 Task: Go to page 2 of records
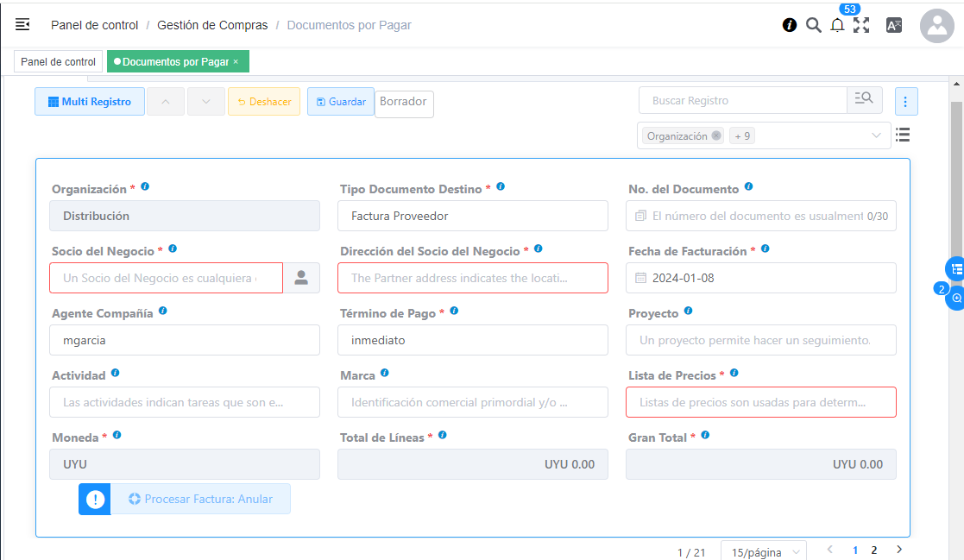(x=873, y=550)
